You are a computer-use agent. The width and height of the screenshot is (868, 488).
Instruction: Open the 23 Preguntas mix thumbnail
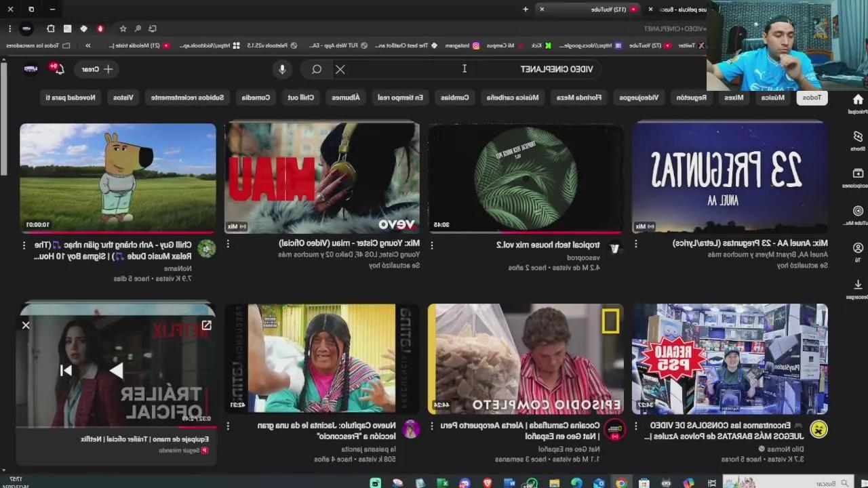pos(730,178)
